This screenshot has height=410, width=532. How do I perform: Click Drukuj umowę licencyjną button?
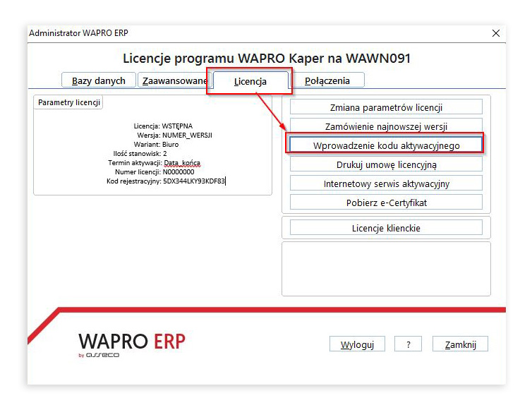386,164
